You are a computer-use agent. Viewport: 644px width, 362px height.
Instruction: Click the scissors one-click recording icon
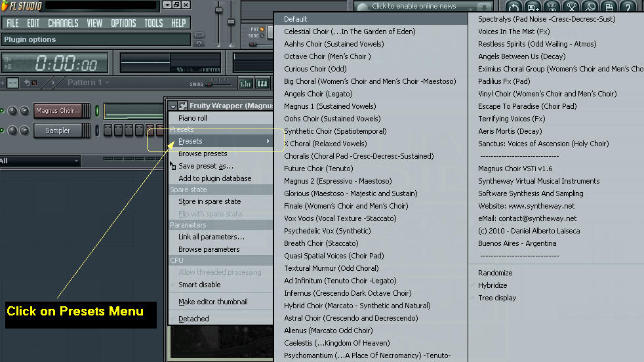click(571, 7)
